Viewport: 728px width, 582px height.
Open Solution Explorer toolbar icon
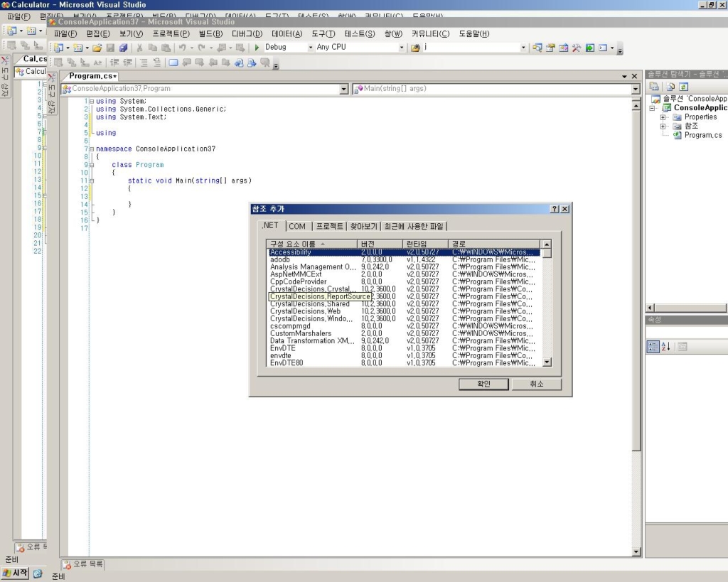coord(537,48)
